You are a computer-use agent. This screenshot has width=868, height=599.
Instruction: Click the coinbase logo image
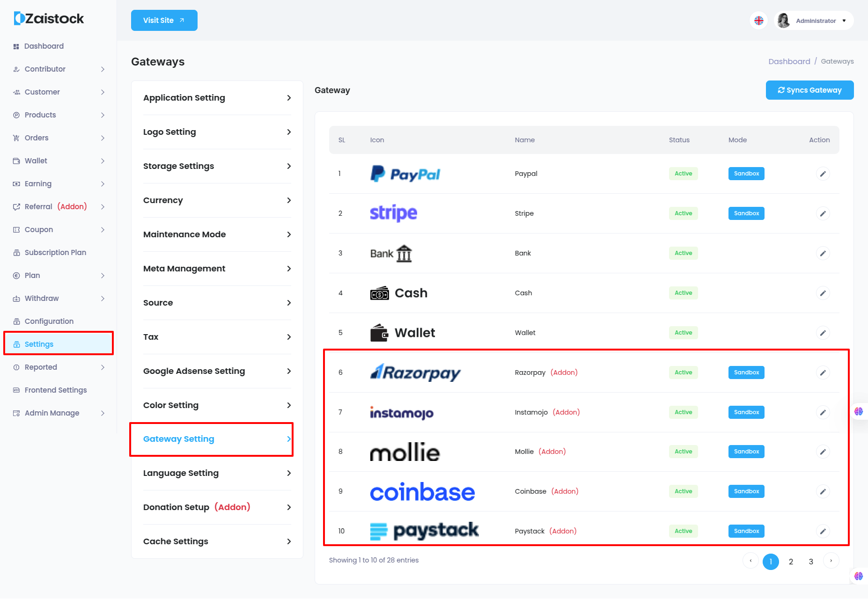422,491
